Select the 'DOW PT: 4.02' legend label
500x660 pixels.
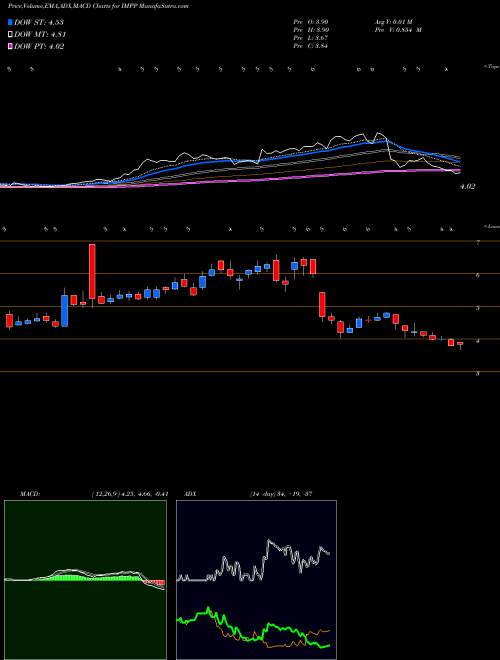[x=39, y=47]
